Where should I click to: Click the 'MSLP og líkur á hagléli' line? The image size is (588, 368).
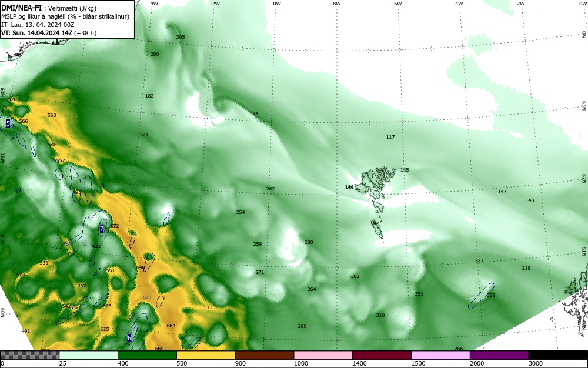[65, 16]
